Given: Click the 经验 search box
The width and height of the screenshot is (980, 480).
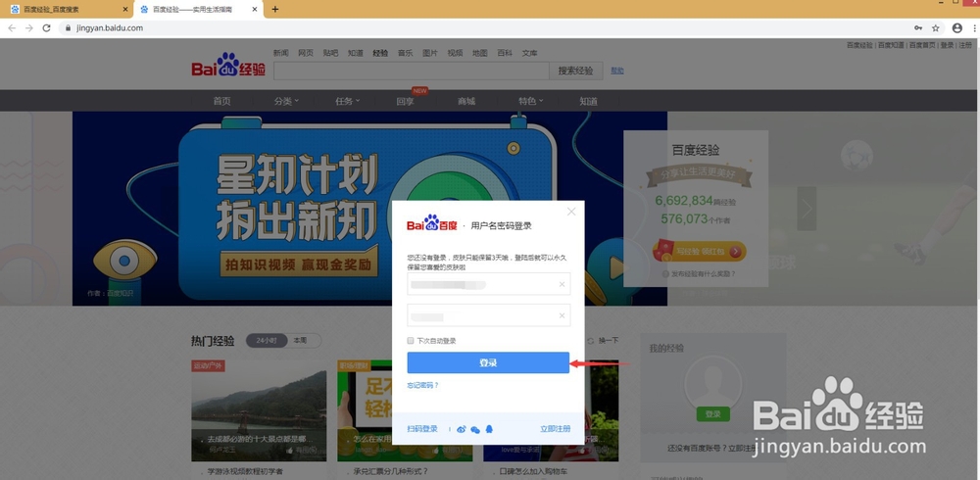Looking at the screenshot, I should click(412, 71).
